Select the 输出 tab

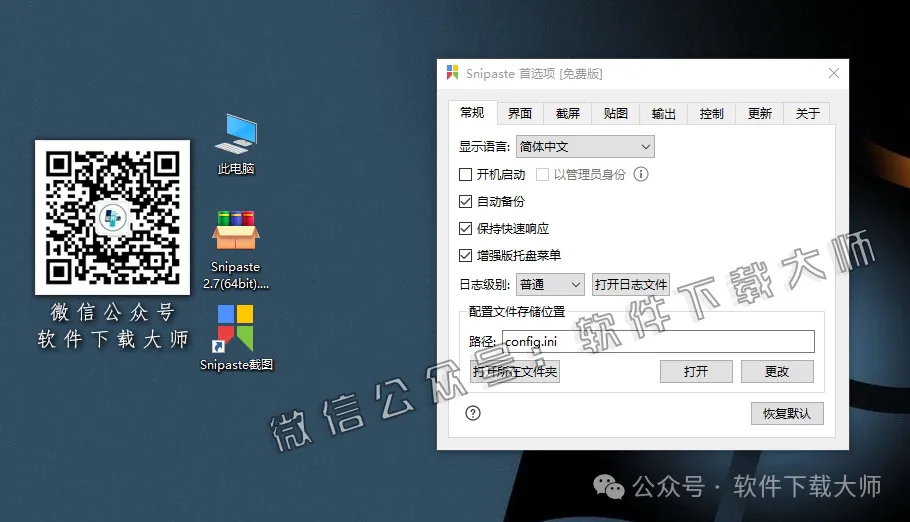coord(664,113)
